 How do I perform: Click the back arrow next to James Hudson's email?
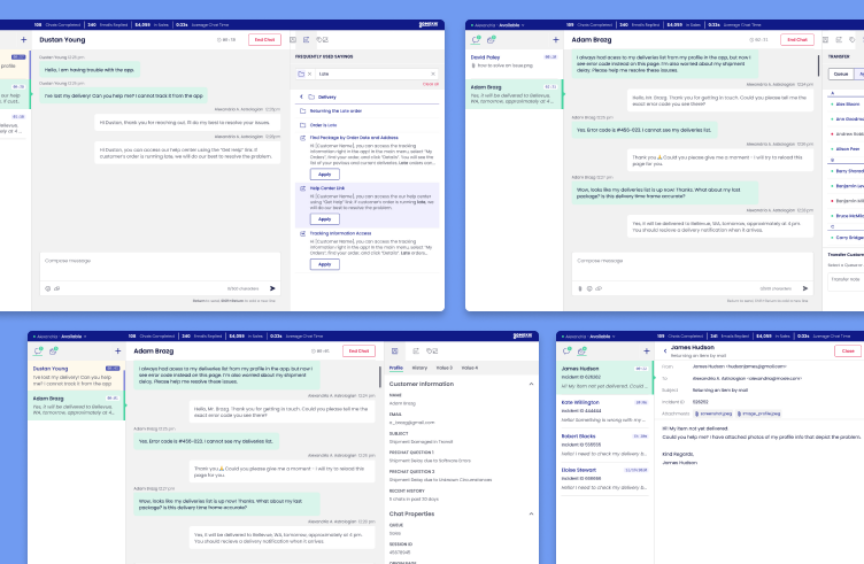(x=665, y=351)
